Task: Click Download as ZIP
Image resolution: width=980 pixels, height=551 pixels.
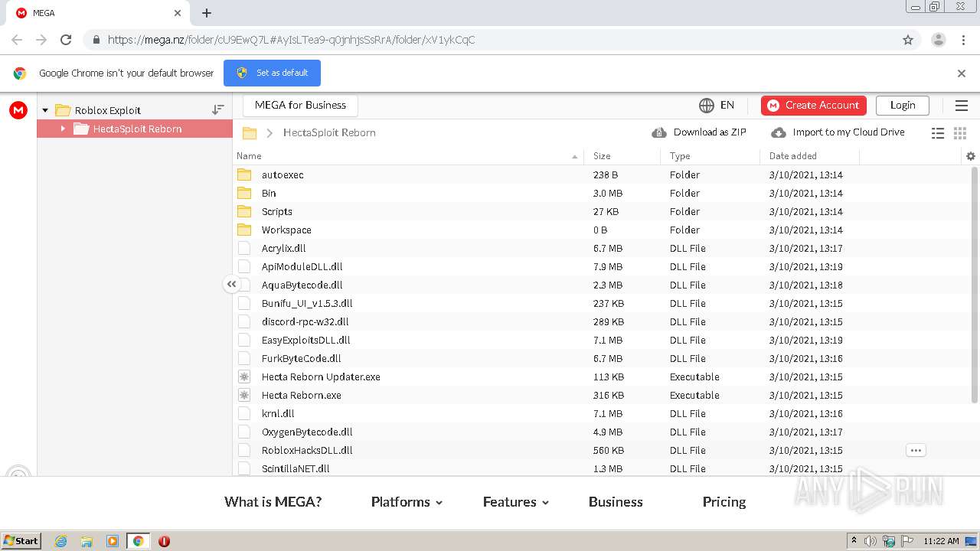Action: pos(699,132)
